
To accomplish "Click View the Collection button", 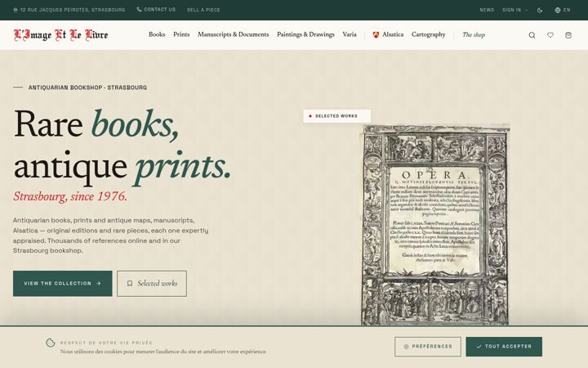I will point(63,284).
